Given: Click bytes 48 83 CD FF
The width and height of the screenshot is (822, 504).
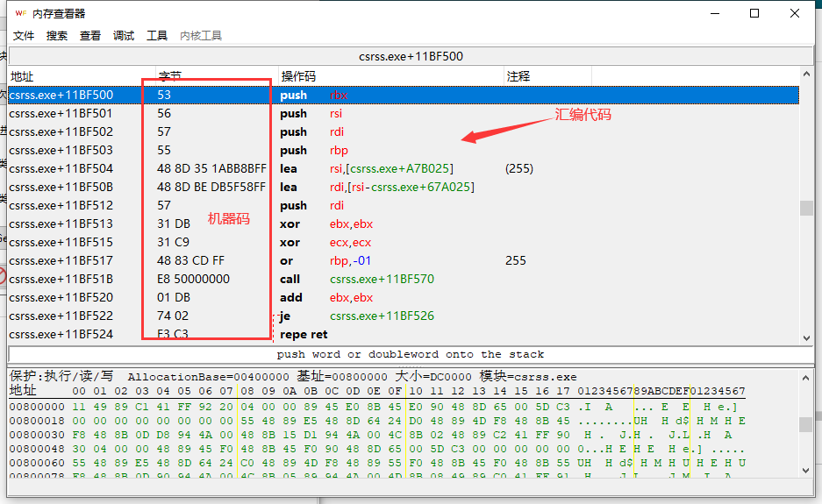Looking at the screenshot, I should [191, 260].
